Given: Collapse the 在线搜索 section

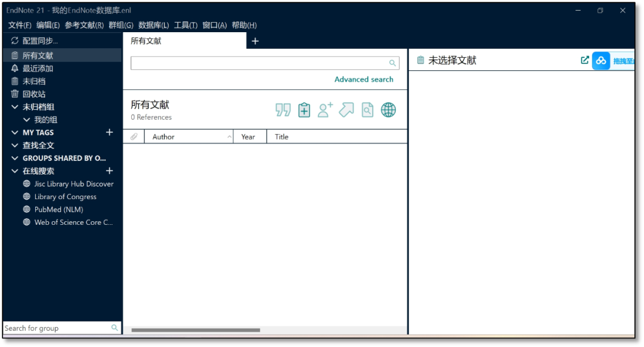Looking at the screenshot, I should point(15,171).
